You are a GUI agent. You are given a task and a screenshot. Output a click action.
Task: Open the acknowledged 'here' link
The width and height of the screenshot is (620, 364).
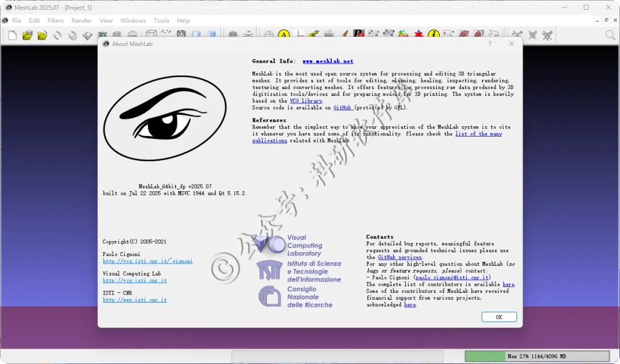click(410, 305)
